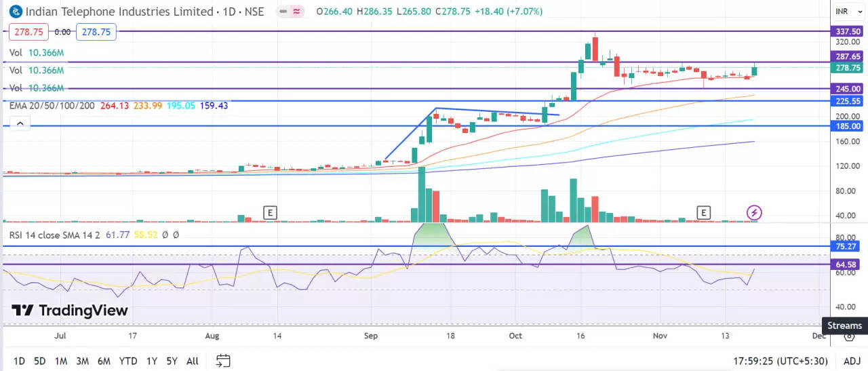868x371 pixels.
Task: Click the blue 278.75 buy price button
Action: point(96,32)
